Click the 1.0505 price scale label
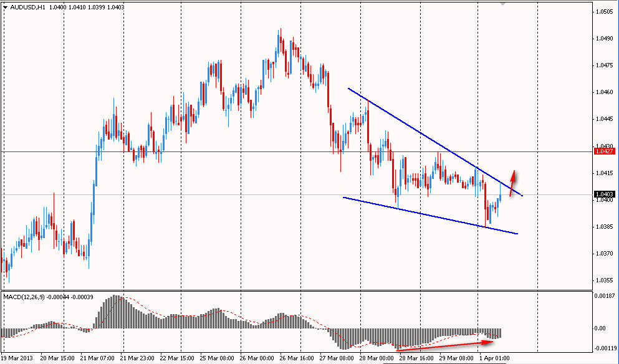619x364 pixels. pos(605,11)
